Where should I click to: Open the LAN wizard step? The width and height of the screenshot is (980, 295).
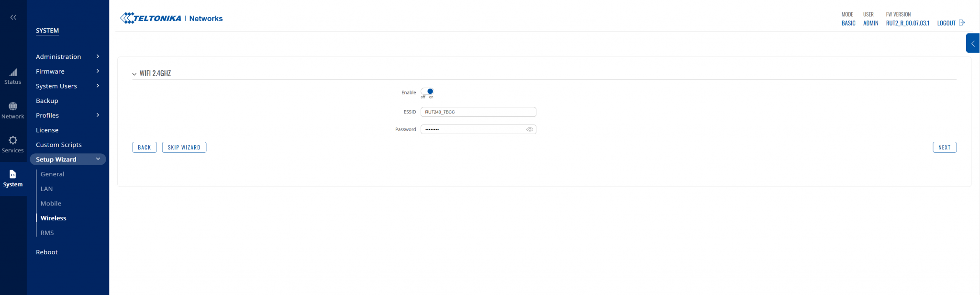pyautogui.click(x=47, y=189)
